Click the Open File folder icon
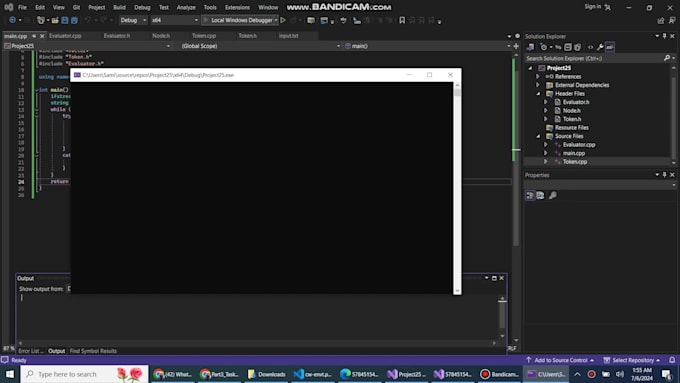 click(55, 20)
